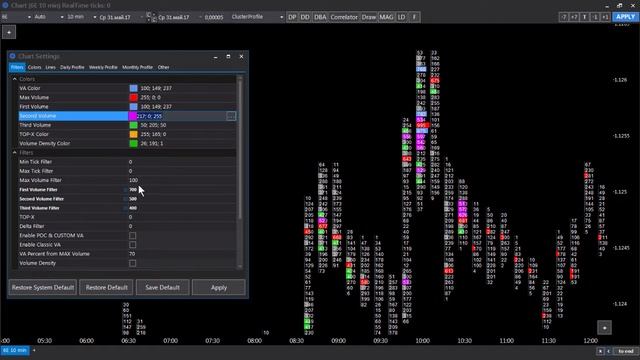640x360 pixels.
Task: Switch to Colors tab in Chart Settings
Action: coord(35,67)
